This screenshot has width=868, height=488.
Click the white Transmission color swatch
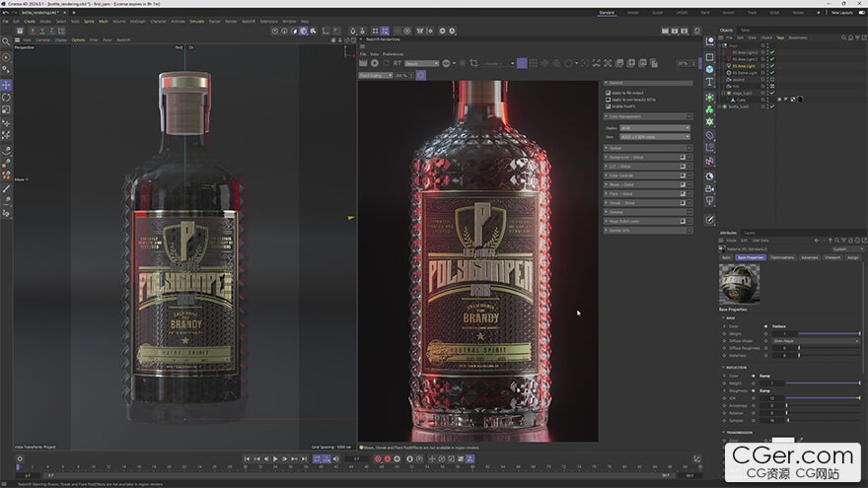(x=783, y=440)
